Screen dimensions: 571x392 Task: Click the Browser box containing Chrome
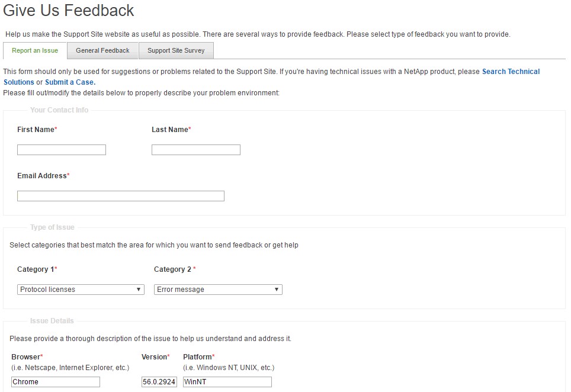(56, 382)
